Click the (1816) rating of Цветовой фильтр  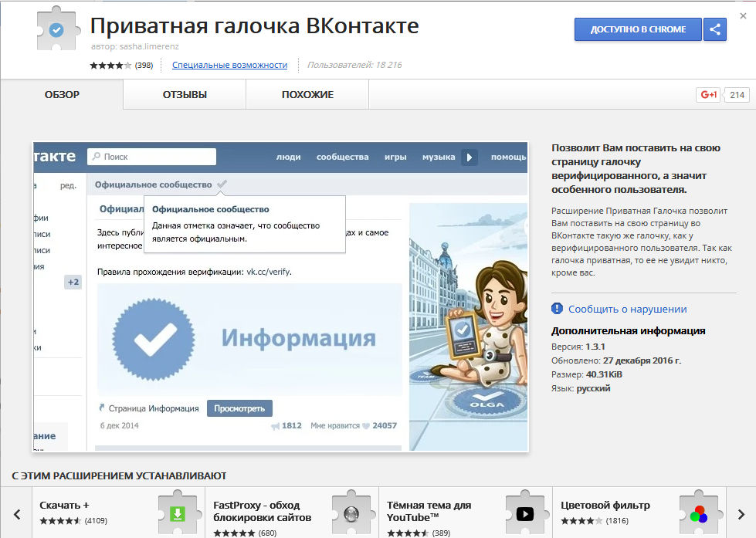pos(617,521)
